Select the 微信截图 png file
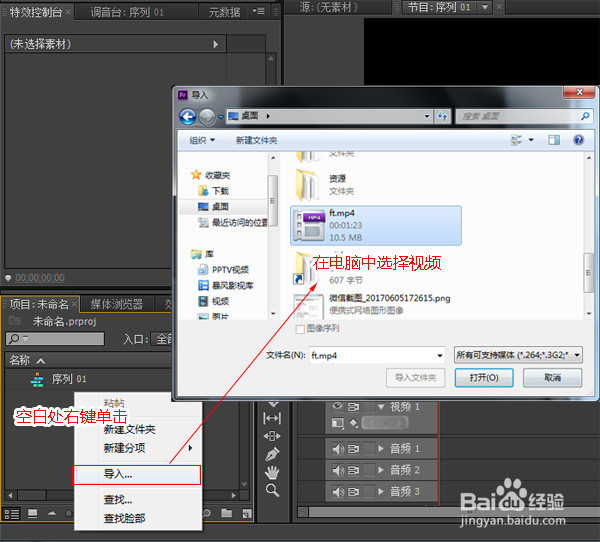This screenshot has height=542, width=600. pos(372,305)
